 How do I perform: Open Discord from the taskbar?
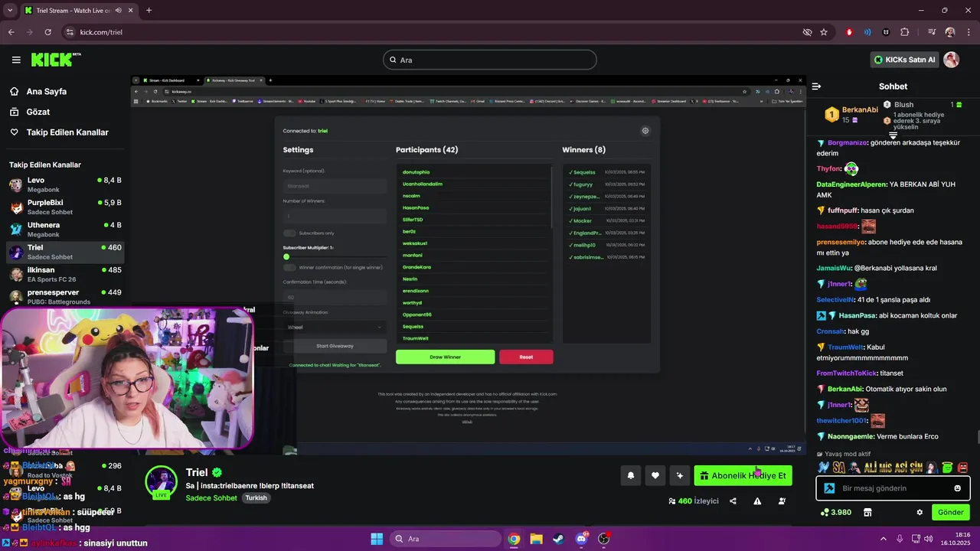(581, 539)
